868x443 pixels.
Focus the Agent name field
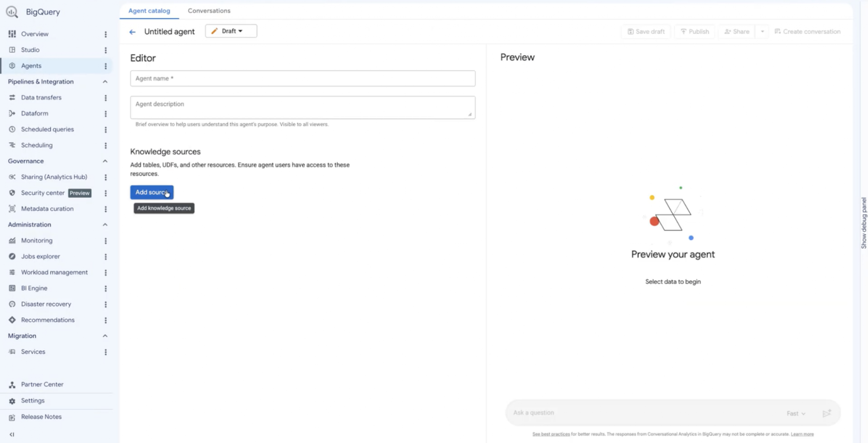[302, 79]
